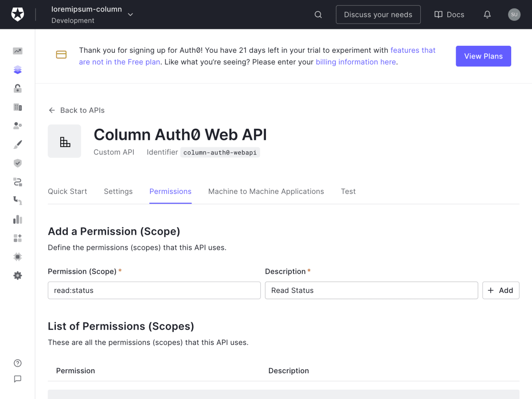Click the column-auth0-webapi identifier
This screenshot has height=399, width=532.
pyautogui.click(x=220, y=152)
